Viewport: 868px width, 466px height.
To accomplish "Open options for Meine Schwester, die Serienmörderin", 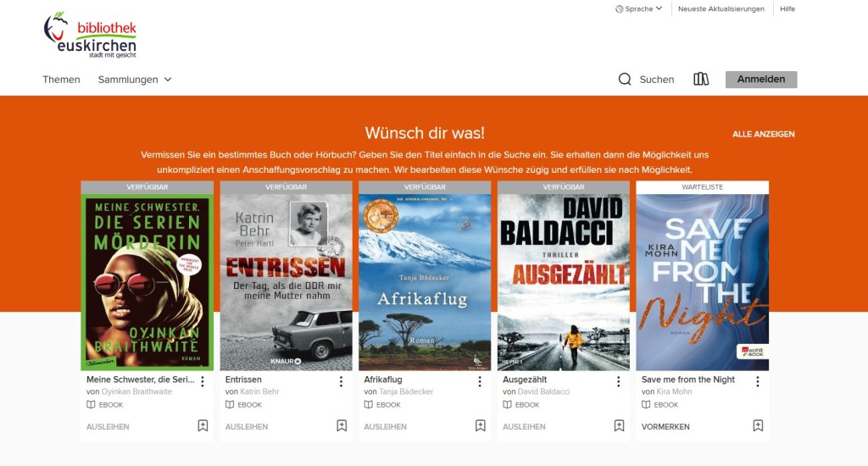I will pos(203,382).
